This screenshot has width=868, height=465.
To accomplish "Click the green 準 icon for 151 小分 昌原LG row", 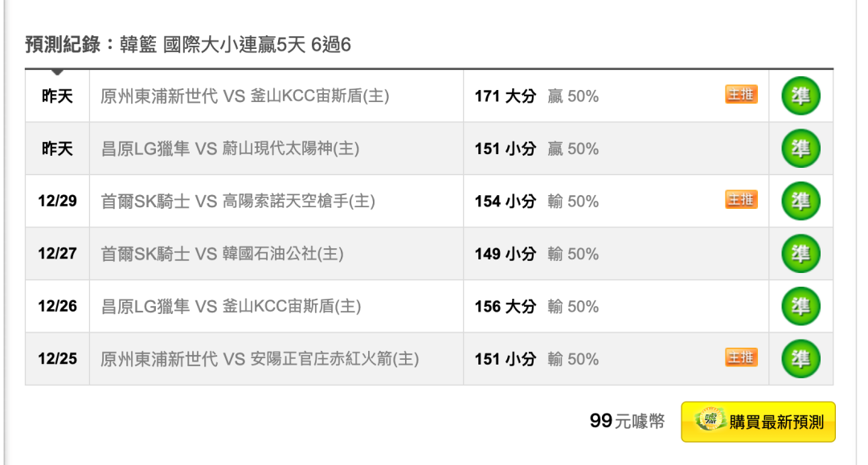I will [x=800, y=149].
